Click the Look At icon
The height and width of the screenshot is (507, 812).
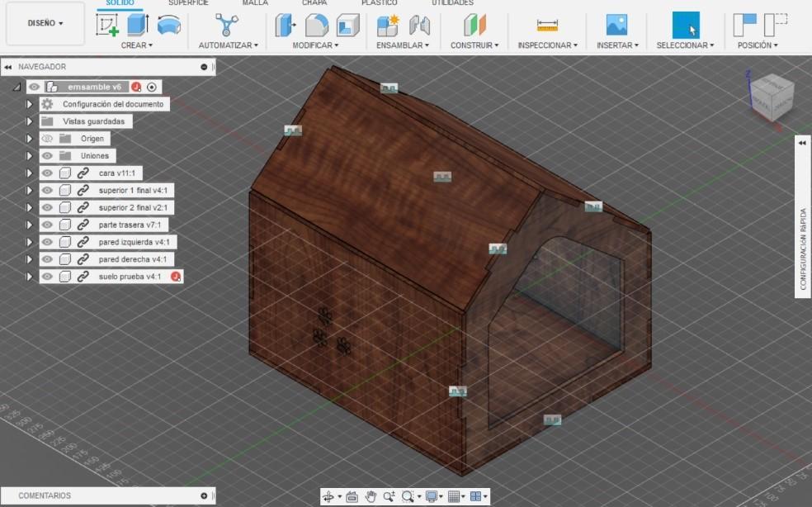[x=352, y=496]
